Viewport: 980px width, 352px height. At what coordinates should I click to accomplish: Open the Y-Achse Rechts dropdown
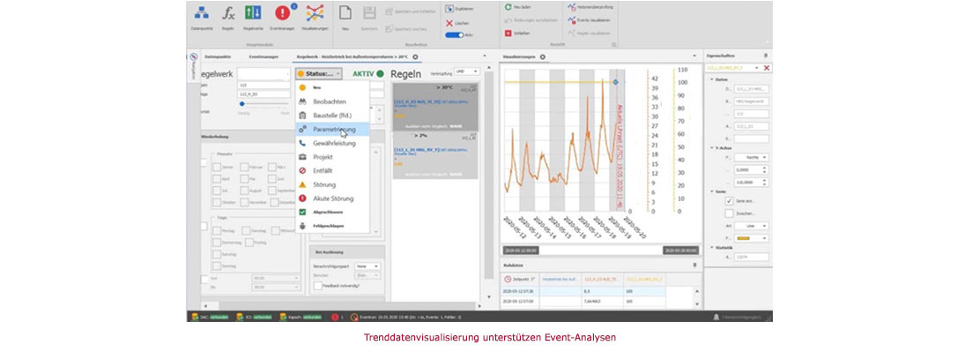[751, 158]
